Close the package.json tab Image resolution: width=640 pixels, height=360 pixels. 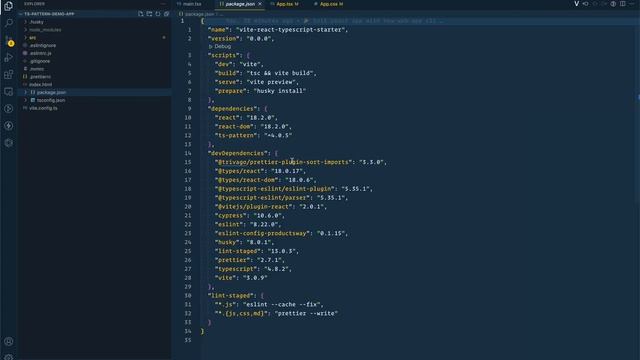[260, 4]
